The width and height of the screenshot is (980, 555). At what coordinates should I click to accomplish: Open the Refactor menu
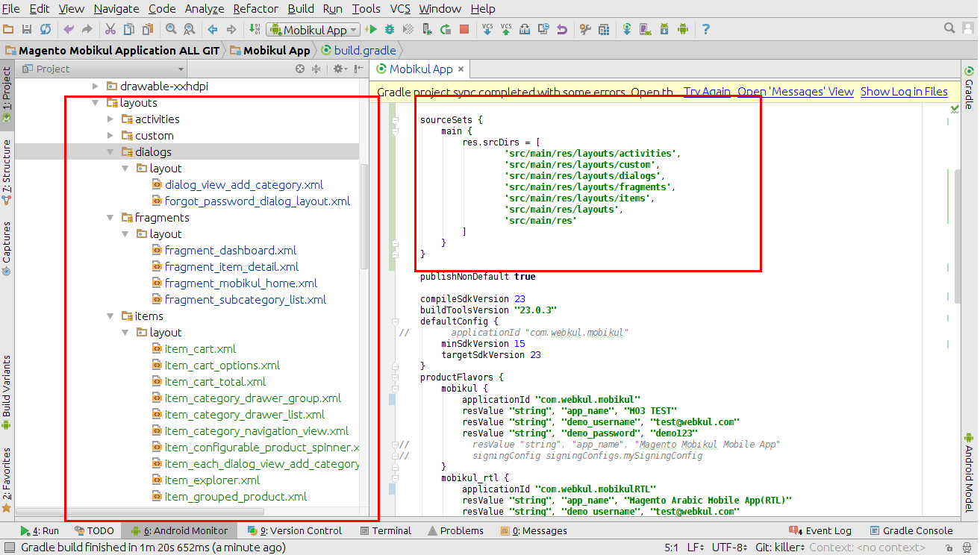(255, 9)
